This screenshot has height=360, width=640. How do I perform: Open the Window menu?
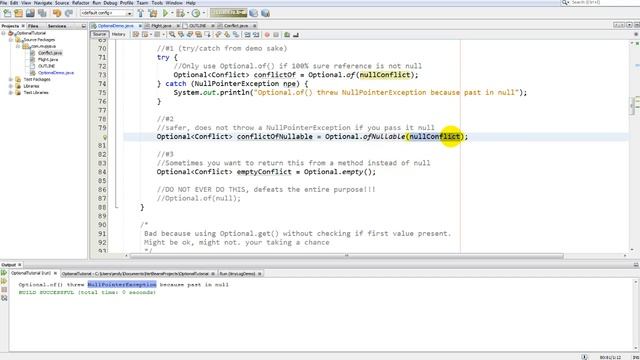174,3
